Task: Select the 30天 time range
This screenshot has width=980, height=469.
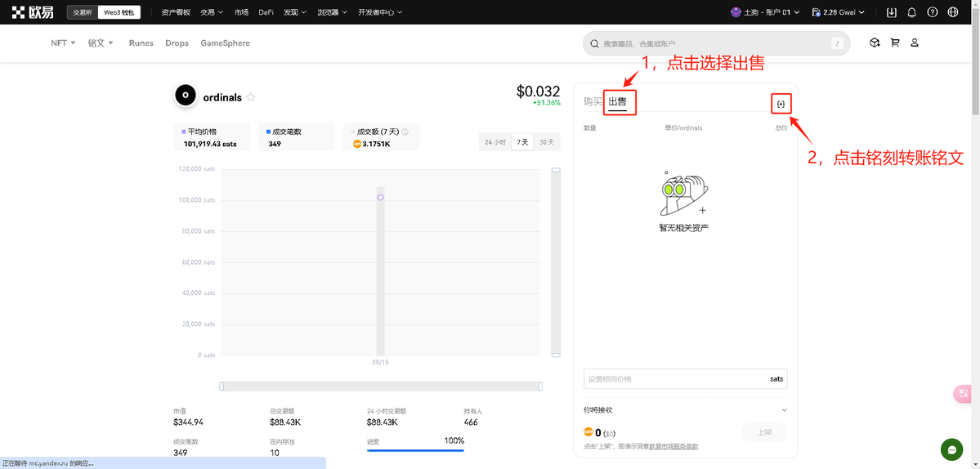Action: [547, 142]
